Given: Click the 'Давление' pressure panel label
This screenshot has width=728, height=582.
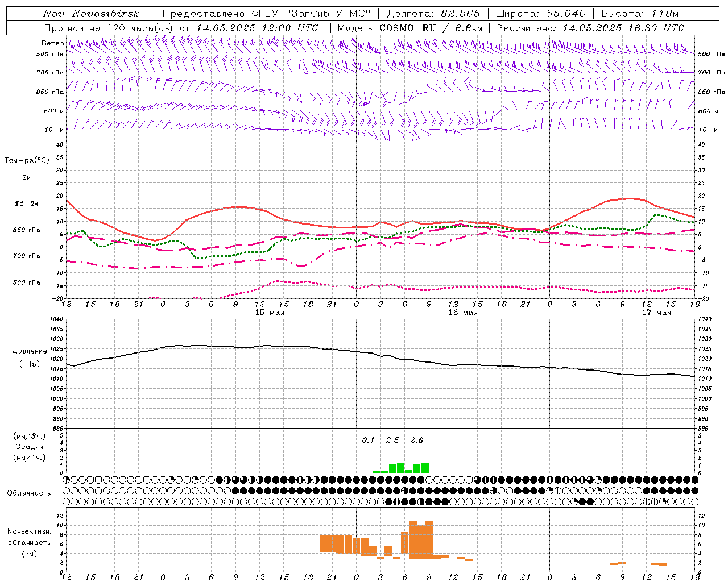Looking at the screenshot, I should click(x=30, y=351).
